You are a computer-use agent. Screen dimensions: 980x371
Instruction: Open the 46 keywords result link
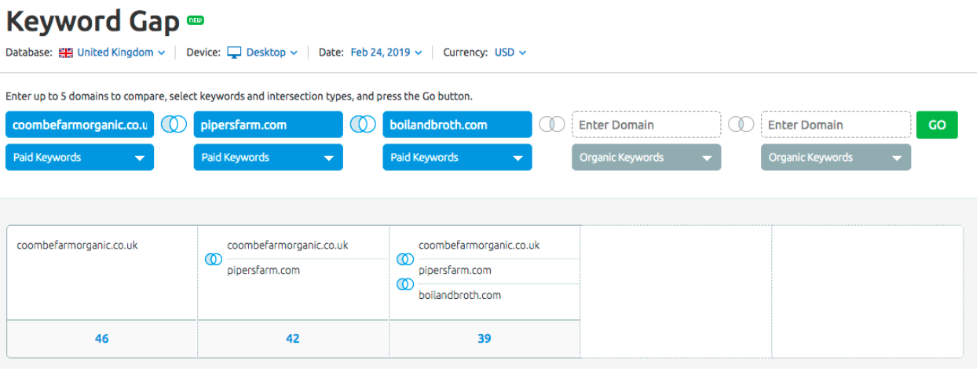pos(102,339)
